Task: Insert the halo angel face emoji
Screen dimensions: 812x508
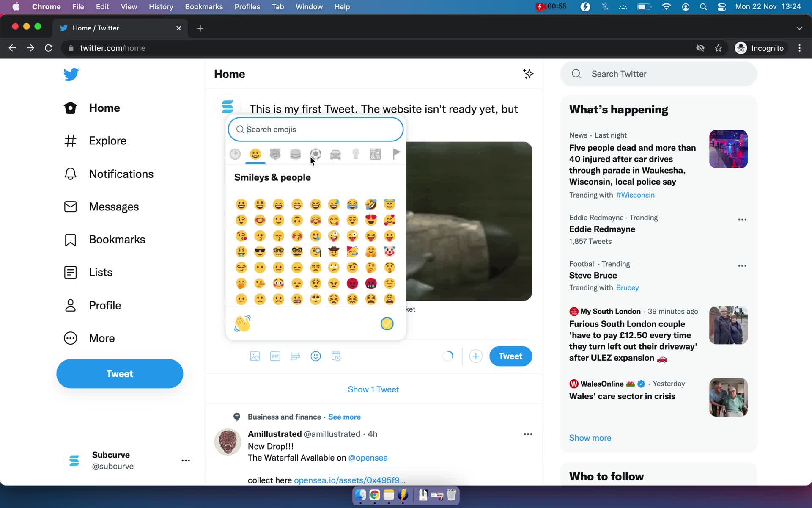Action: pyautogui.click(x=390, y=204)
